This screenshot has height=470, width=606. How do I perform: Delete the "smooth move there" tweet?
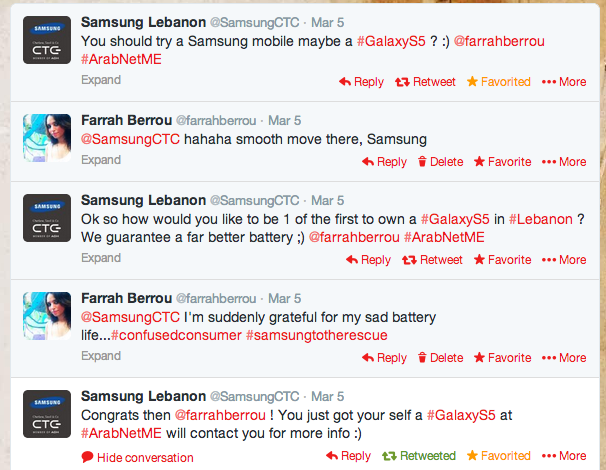click(x=440, y=161)
